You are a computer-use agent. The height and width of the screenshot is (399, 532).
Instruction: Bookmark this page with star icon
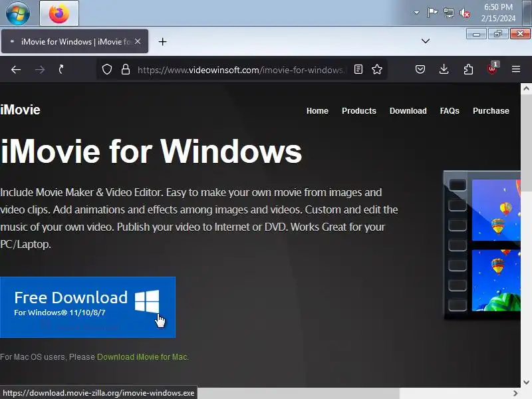tap(377, 70)
